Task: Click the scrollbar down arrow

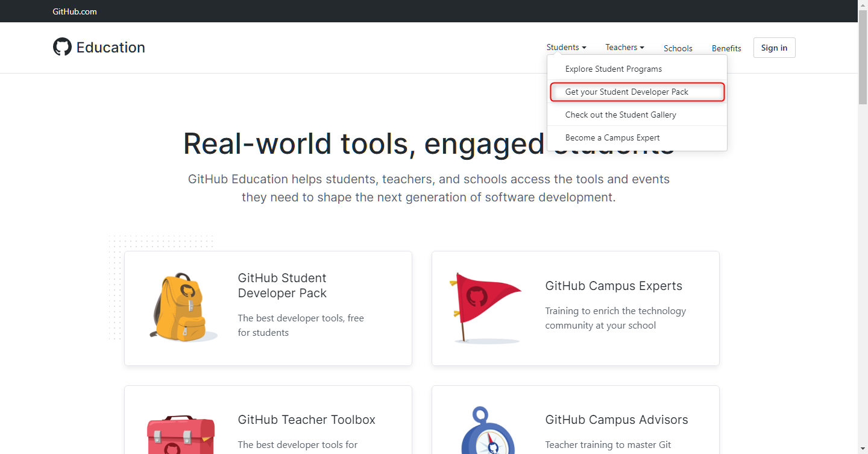Action: 863,449
